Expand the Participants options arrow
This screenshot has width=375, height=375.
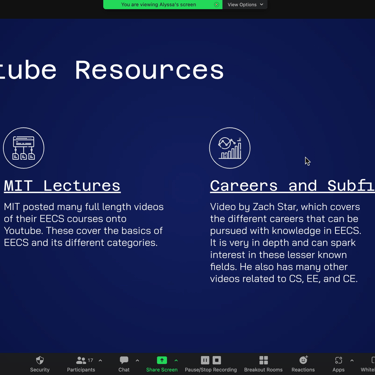pyautogui.click(x=100, y=360)
